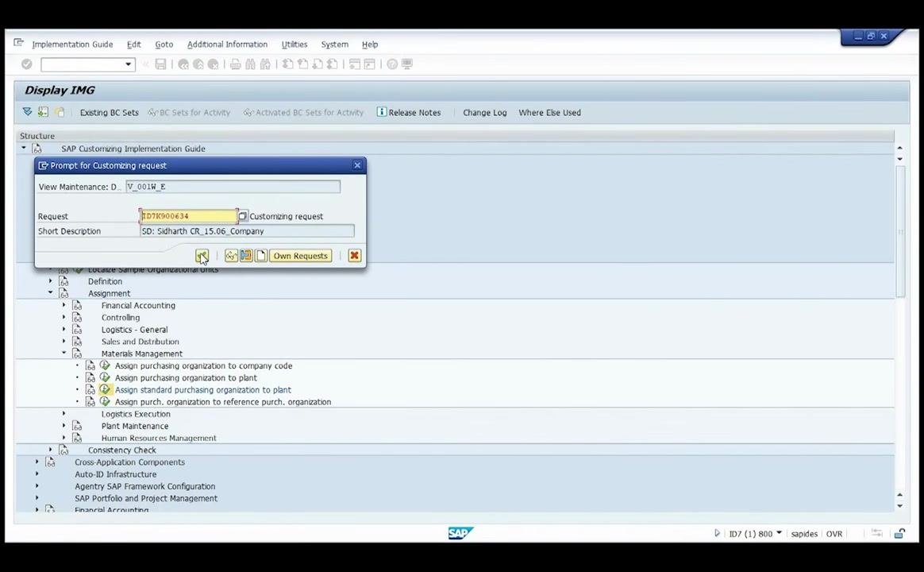The width and height of the screenshot is (924, 572).
Task: Click the structure tree vertical scrollbar
Action: point(900,231)
